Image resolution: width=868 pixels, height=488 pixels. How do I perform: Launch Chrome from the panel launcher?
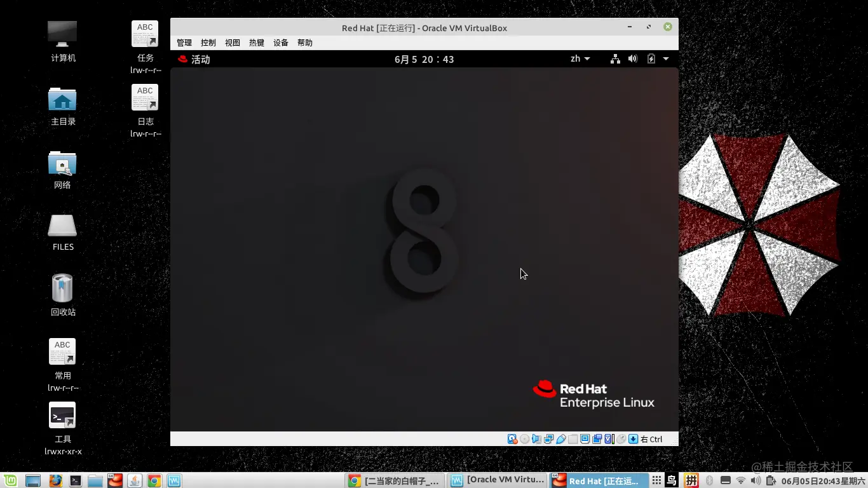(x=154, y=481)
